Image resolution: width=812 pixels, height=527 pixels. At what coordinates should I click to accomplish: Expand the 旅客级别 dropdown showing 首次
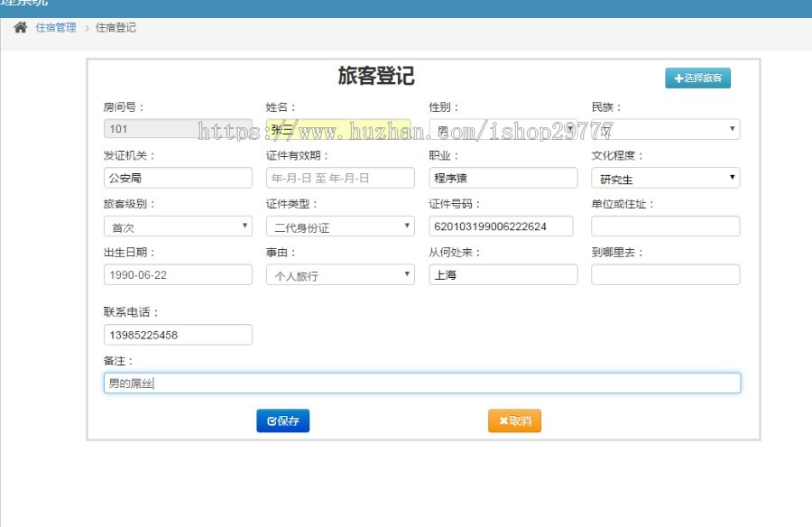pos(178,226)
